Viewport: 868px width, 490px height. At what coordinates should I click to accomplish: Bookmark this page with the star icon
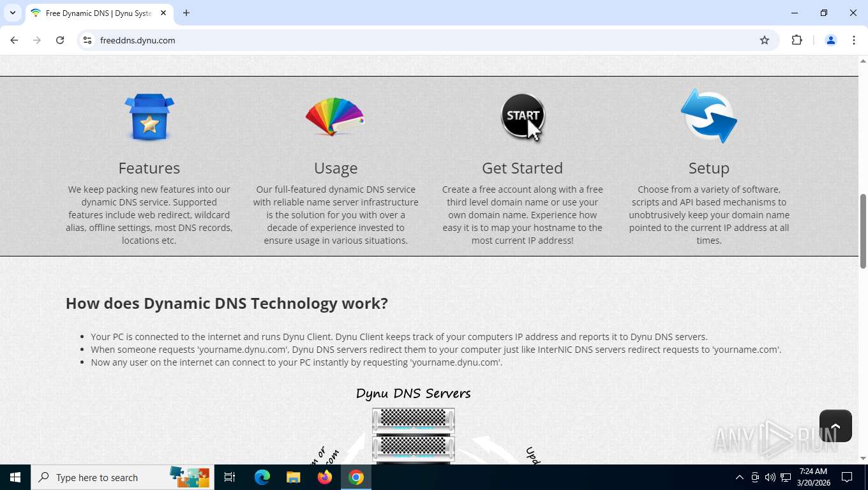click(765, 40)
